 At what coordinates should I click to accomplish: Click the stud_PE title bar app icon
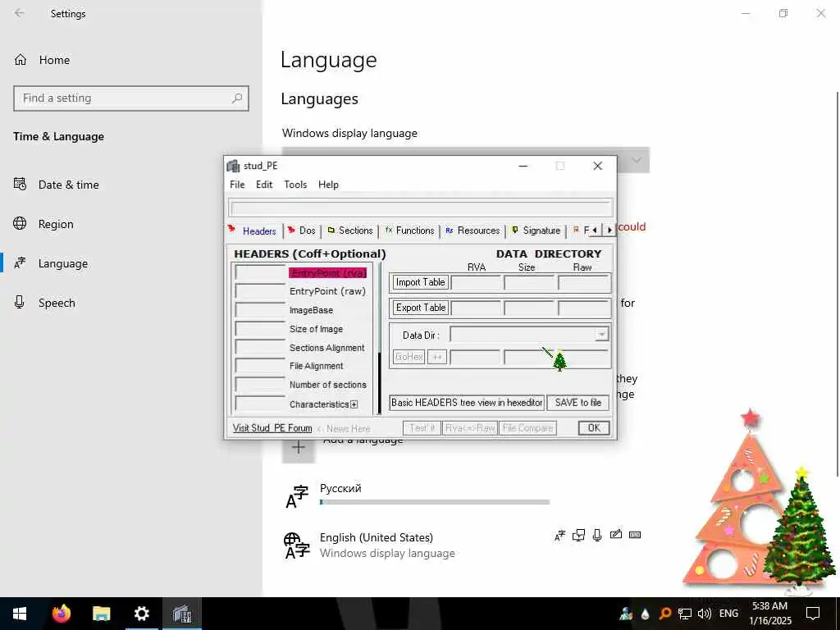[233, 166]
